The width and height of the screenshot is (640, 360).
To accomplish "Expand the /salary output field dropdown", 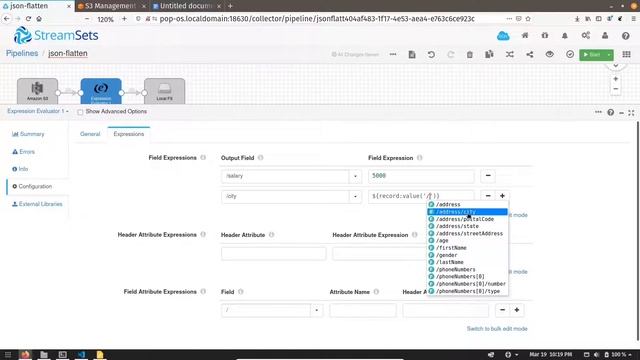I will click(x=355, y=176).
